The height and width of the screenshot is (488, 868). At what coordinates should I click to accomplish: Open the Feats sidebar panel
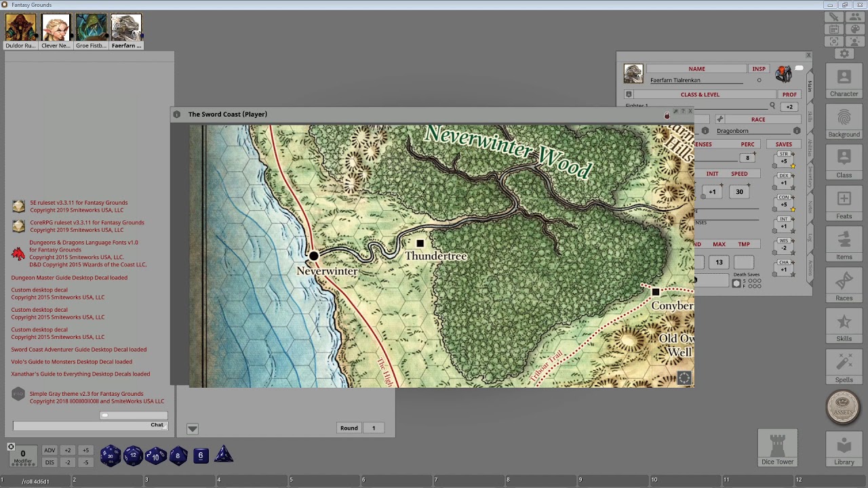tap(844, 204)
